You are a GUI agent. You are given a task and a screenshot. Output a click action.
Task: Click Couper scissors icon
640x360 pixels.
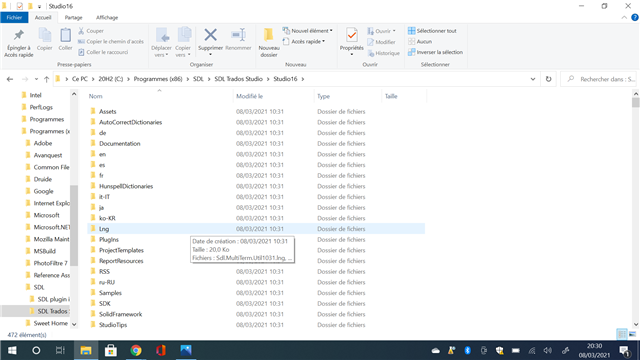pyautogui.click(x=81, y=31)
